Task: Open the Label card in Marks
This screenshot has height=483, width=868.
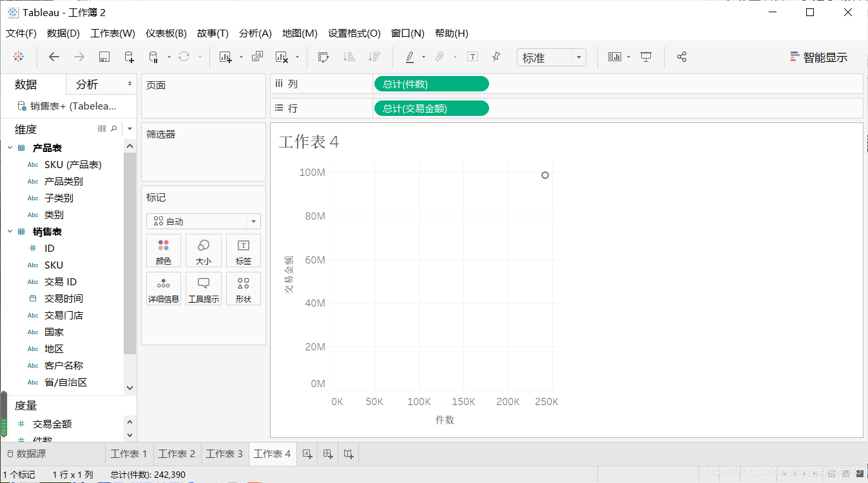Action: pos(244,251)
